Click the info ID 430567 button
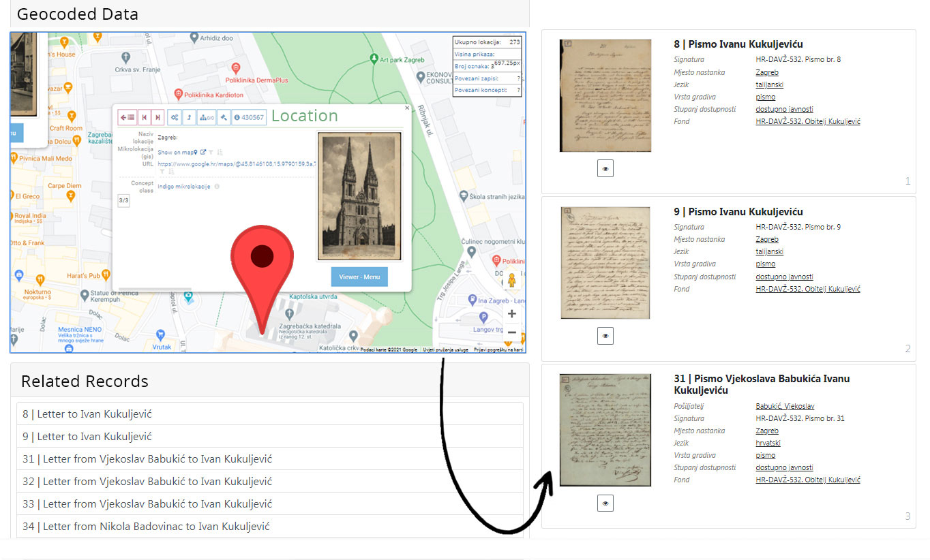This screenshot has height=560, width=930. click(x=249, y=117)
